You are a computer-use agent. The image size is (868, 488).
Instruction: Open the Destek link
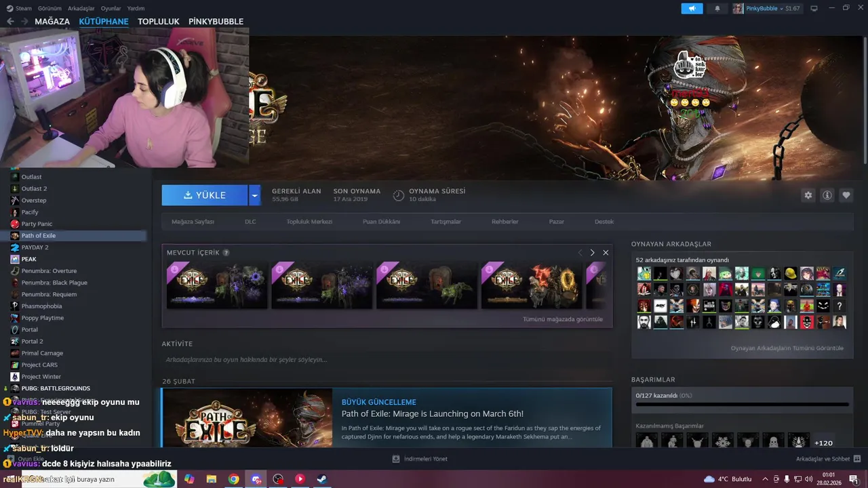[x=604, y=222]
